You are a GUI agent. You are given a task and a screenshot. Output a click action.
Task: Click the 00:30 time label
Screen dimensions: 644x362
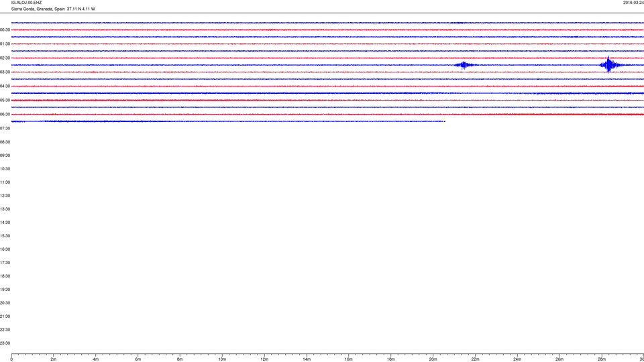point(5,30)
